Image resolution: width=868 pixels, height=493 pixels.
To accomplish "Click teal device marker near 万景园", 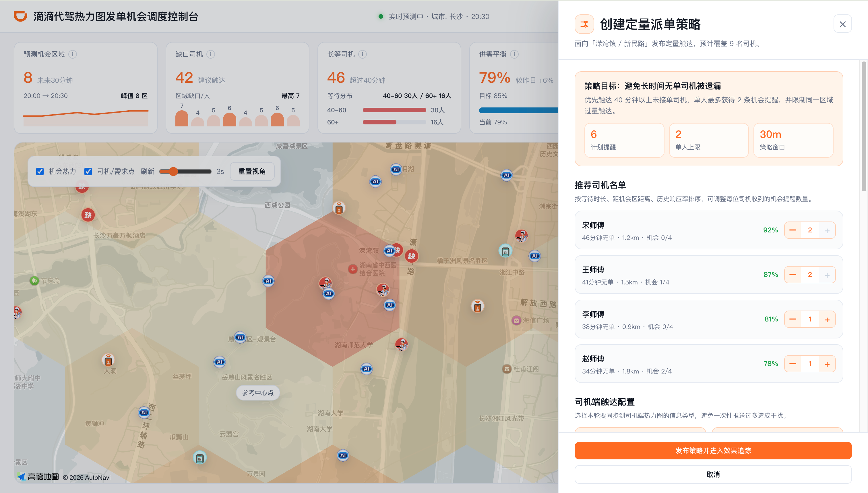I will [199, 458].
